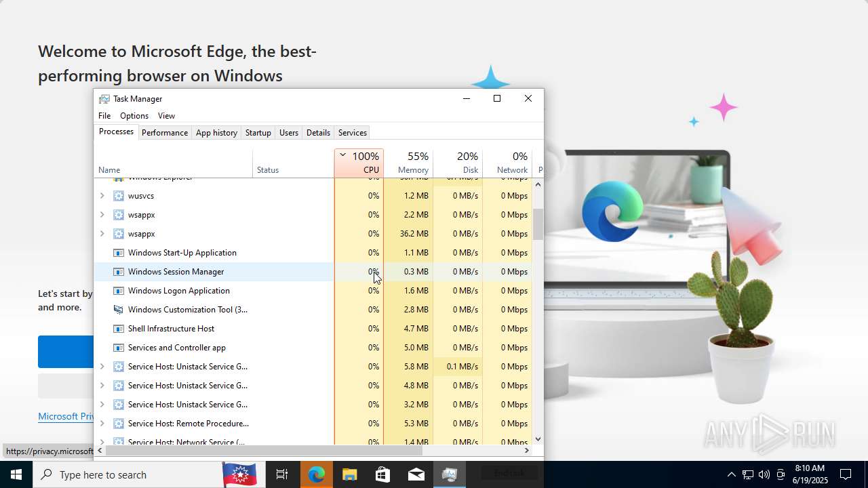Open Task View from the taskbar
868x488 pixels.
coord(282,474)
